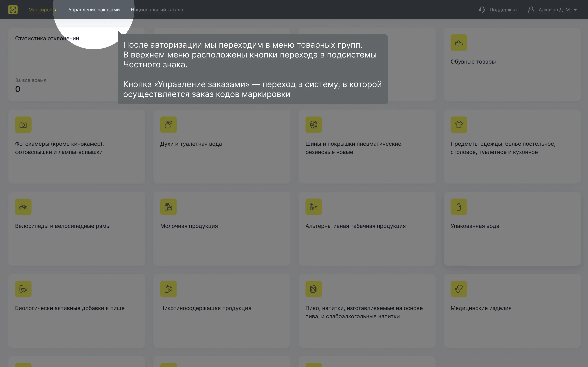Screen dimensions: 588x367
Task: Click the Статистика отклонений heading
Action: coord(47,38)
